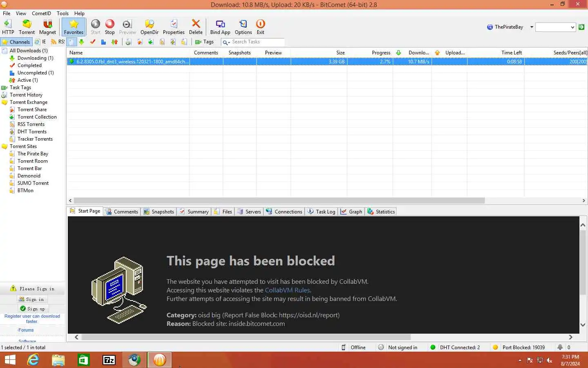Click the phone icon next to Offline
588x368 pixels.
(344, 347)
